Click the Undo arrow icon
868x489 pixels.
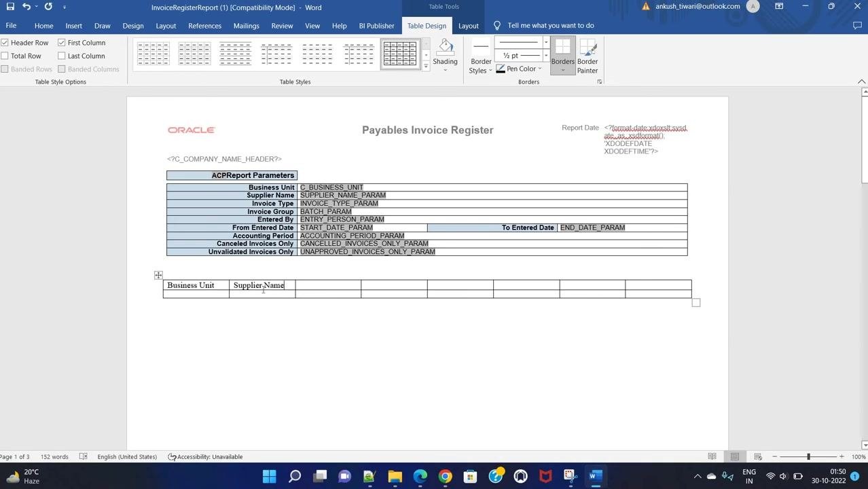[x=26, y=7]
